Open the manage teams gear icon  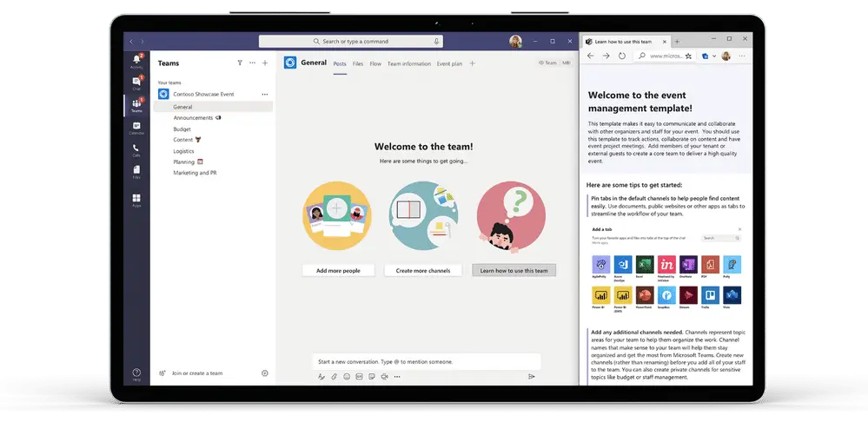coord(265,373)
